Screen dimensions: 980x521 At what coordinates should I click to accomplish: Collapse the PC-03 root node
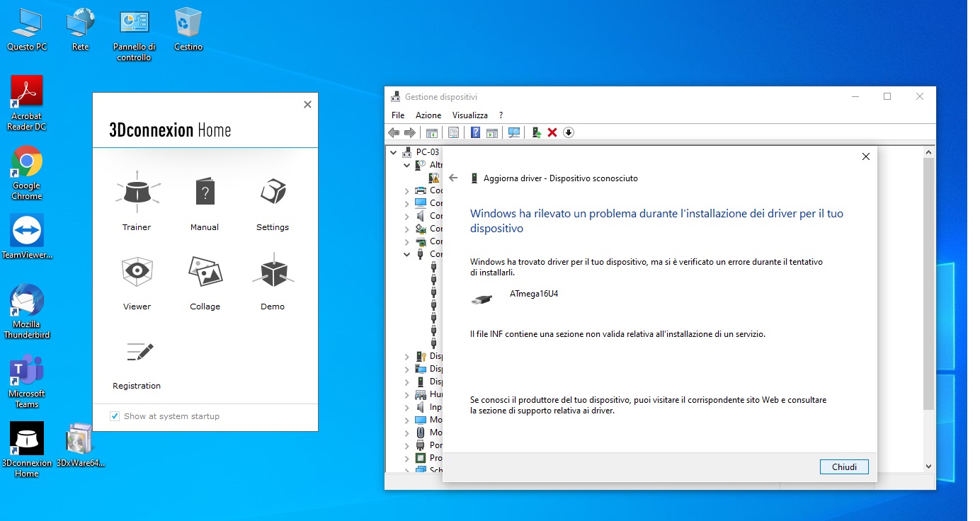pyautogui.click(x=394, y=152)
